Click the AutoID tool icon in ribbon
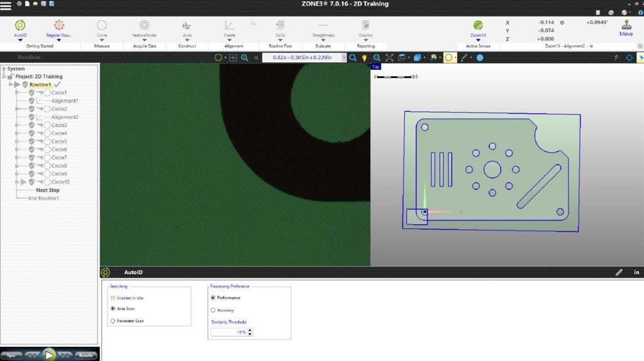This screenshot has height=361, width=644. tap(20, 25)
